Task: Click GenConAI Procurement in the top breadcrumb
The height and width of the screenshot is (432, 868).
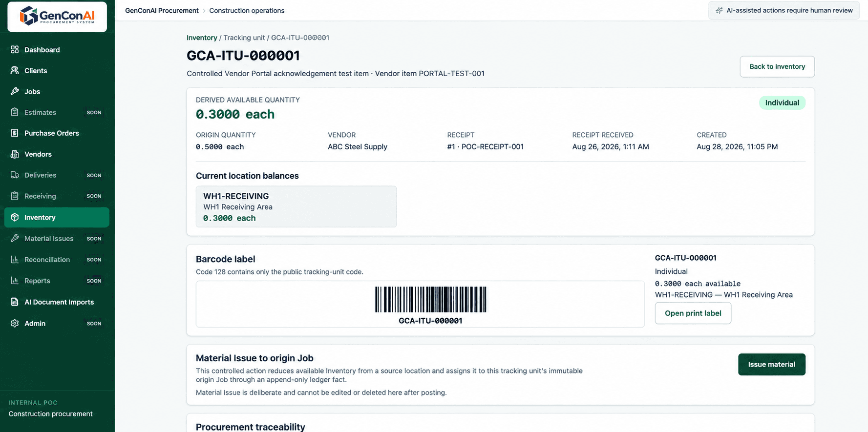Action: click(162, 10)
